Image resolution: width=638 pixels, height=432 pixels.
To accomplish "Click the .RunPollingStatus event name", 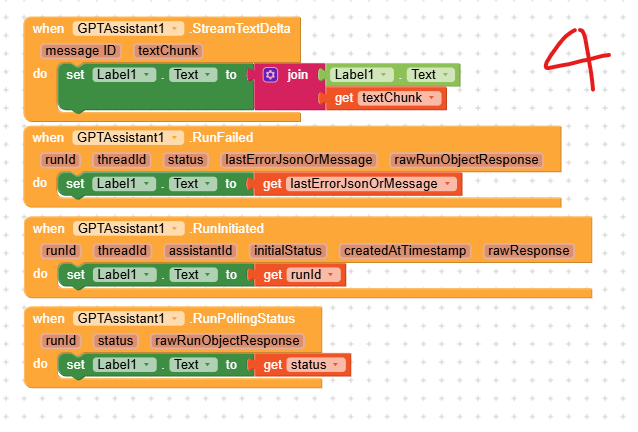I will tap(242, 319).
